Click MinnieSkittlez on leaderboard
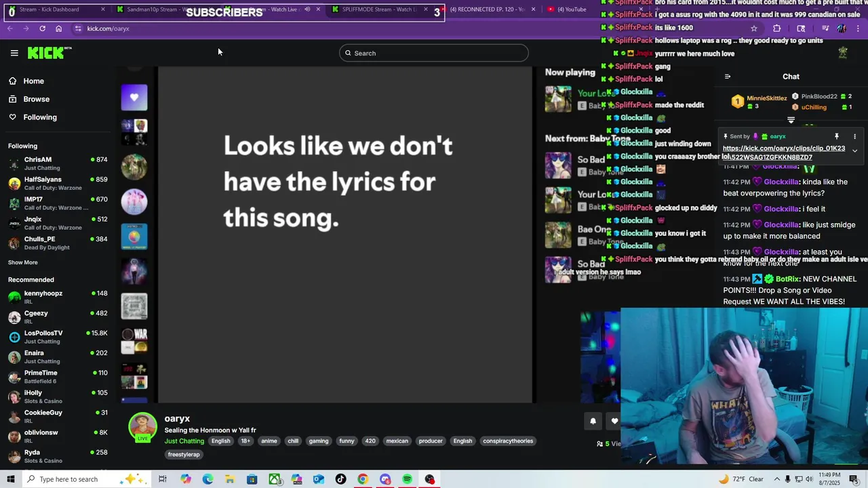Image resolution: width=868 pixels, height=488 pixels. click(x=767, y=98)
